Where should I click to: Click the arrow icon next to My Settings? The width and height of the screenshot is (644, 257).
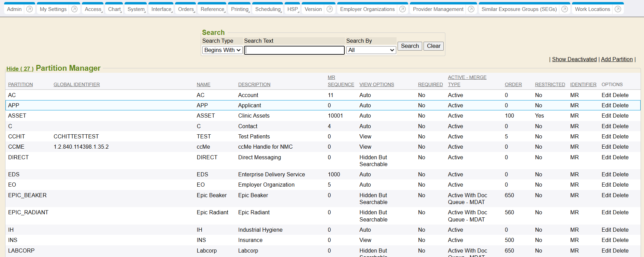click(x=74, y=9)
